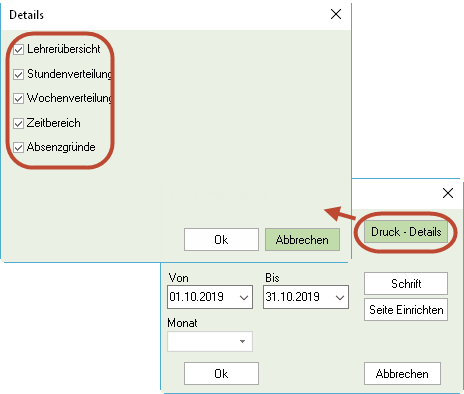Screen dimensions: 464x394
Task: Toggle the Wochenverteilung option
Action: point(19,99)
